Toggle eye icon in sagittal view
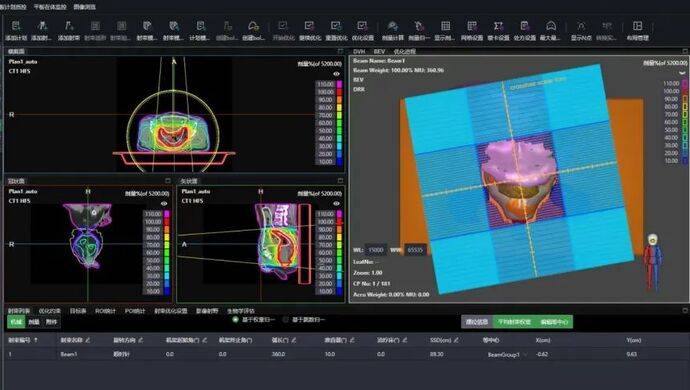Screen dimensions: 690x390 (337, 203)
